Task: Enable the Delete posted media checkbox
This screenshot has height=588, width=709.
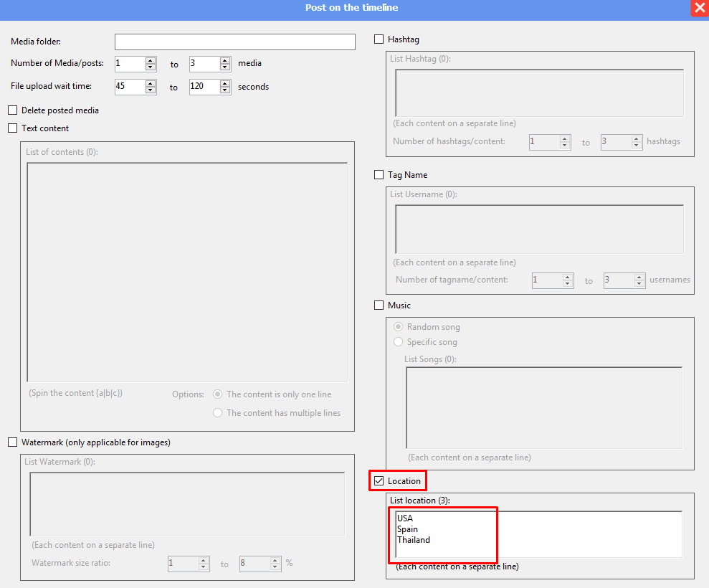Action: pyautogui.click(x=12, y=110)
